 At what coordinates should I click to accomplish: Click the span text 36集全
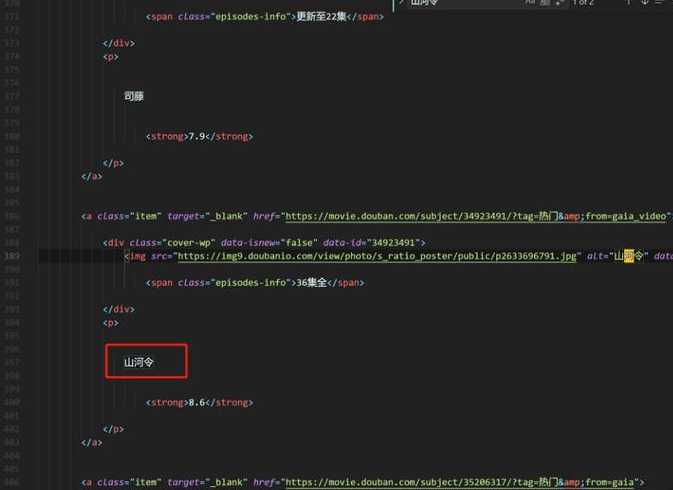pos(312,282)
